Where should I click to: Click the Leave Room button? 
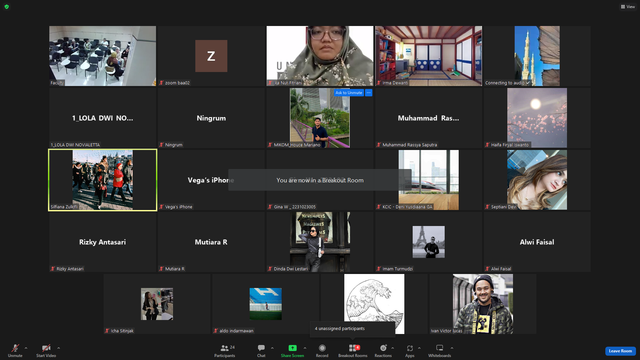coord(620,351)
